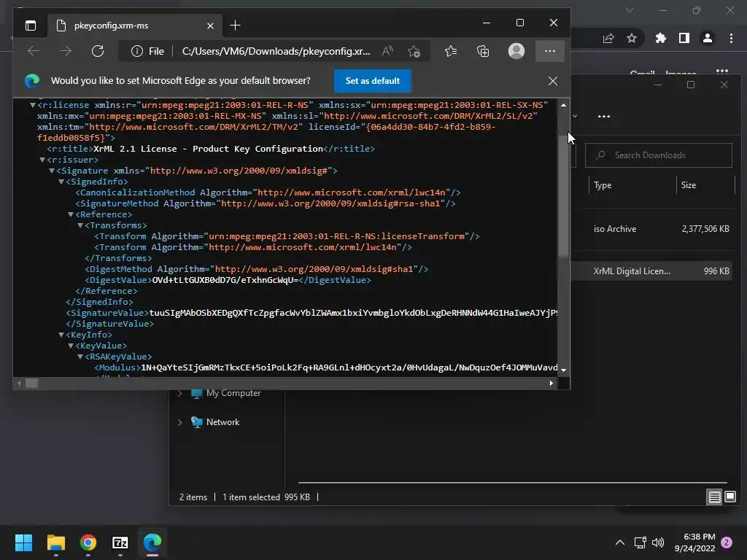Click the Edge vertical scrollbar thumb
747x560 pixels.
pyautogui.click(x=564, y=195)
